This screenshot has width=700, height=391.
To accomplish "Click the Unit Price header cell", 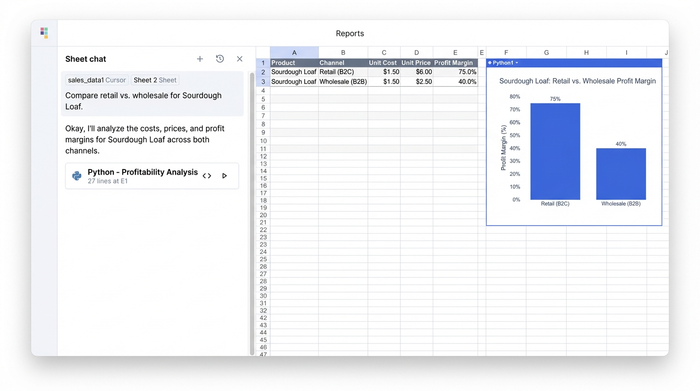I will pos(417,63).
